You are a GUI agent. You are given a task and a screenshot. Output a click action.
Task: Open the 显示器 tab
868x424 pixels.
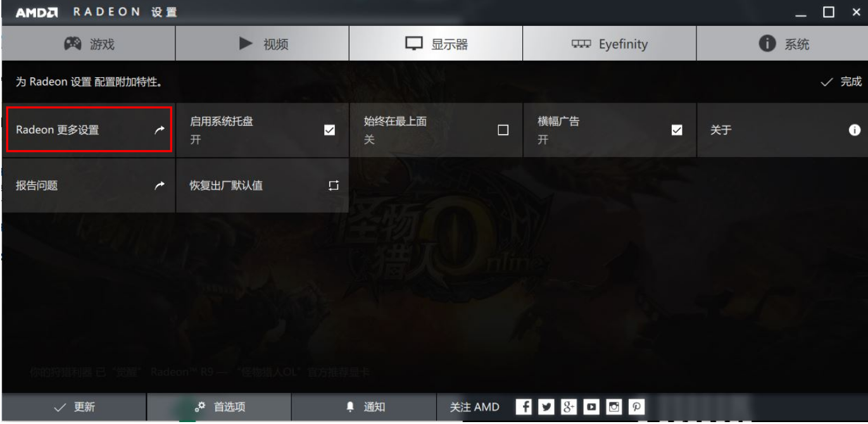pos(436,44)
